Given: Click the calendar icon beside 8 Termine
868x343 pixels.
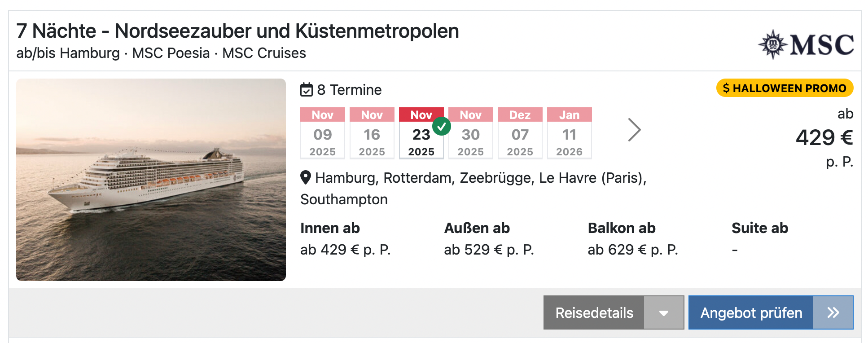Looking at the screenshot, I should tap(306, 90).
